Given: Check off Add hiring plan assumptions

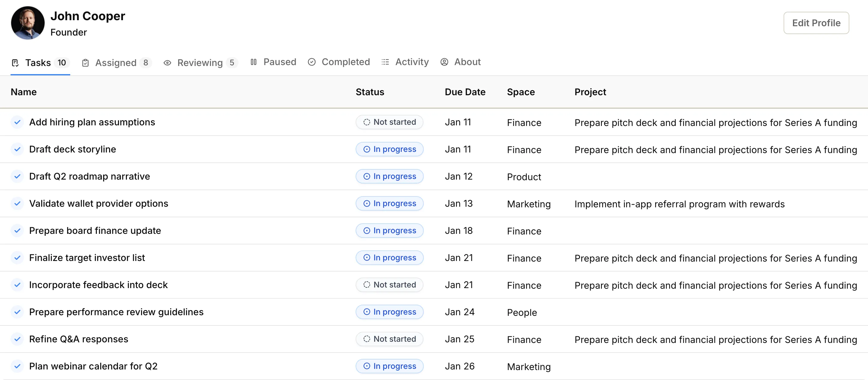Looking at the screenshot, I should (18, 122).
